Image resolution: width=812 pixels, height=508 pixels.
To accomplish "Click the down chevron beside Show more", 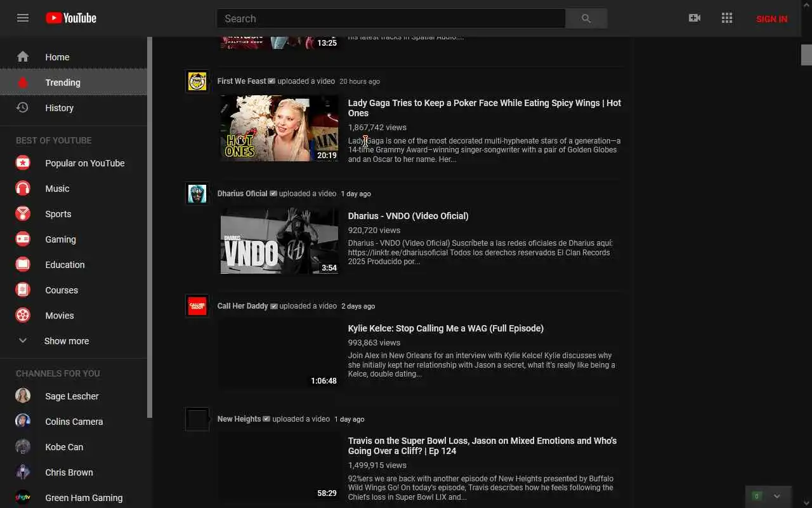I will pyautogui.click(x=23, y=341).
